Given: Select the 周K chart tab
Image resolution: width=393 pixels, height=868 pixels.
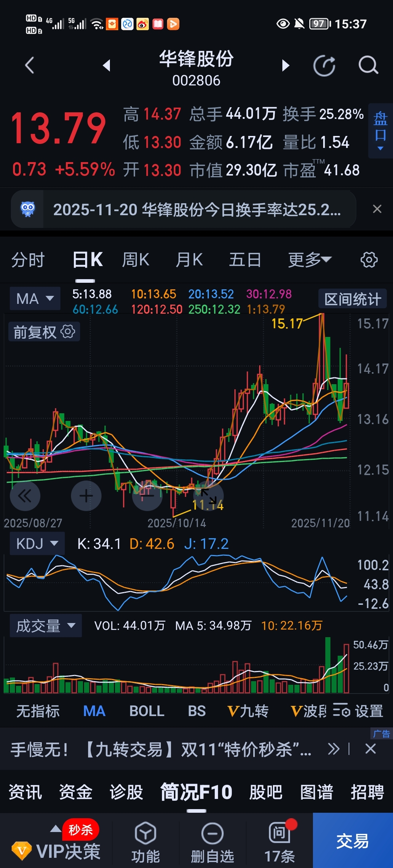Looking at the screenshot, I should tap(136, 260).
